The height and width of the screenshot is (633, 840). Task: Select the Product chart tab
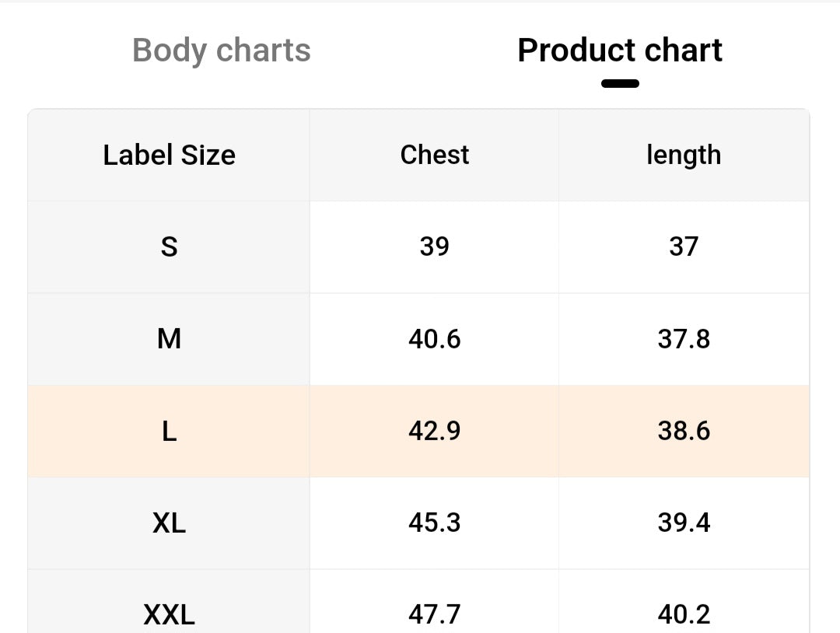620,51
